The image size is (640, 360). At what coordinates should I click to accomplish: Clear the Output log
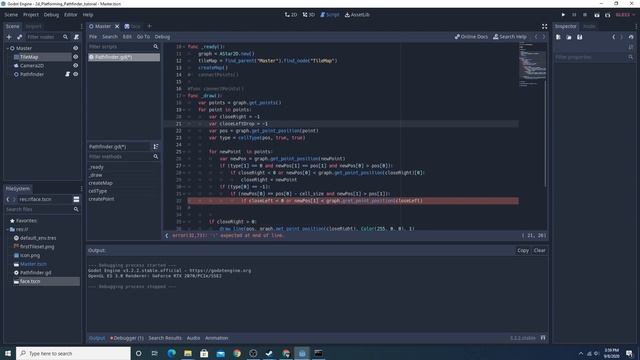[539, 251]
